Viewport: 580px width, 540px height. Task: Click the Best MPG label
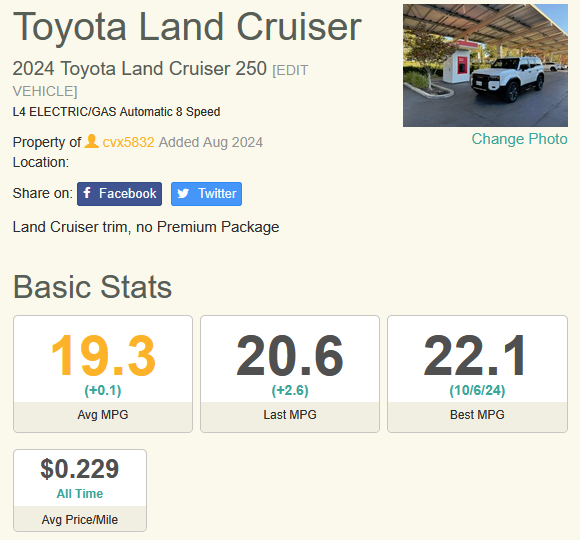click(477, 415)
